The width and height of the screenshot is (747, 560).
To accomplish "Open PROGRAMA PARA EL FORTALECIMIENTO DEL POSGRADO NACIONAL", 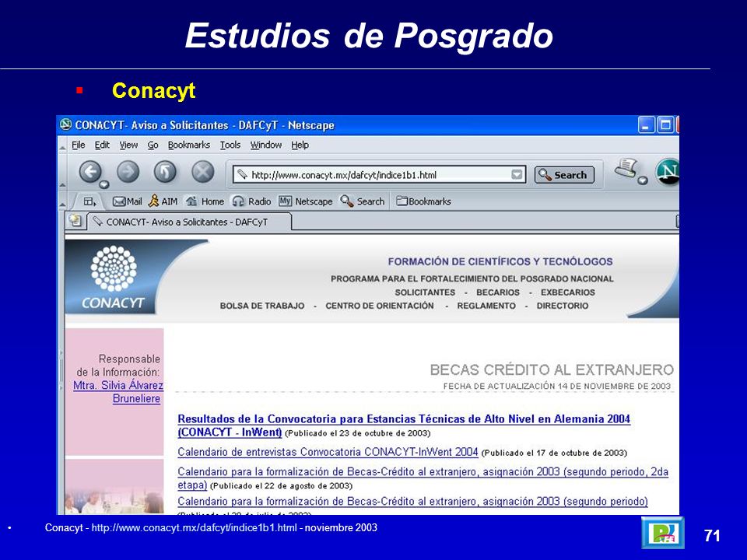I will click(472, 278).
